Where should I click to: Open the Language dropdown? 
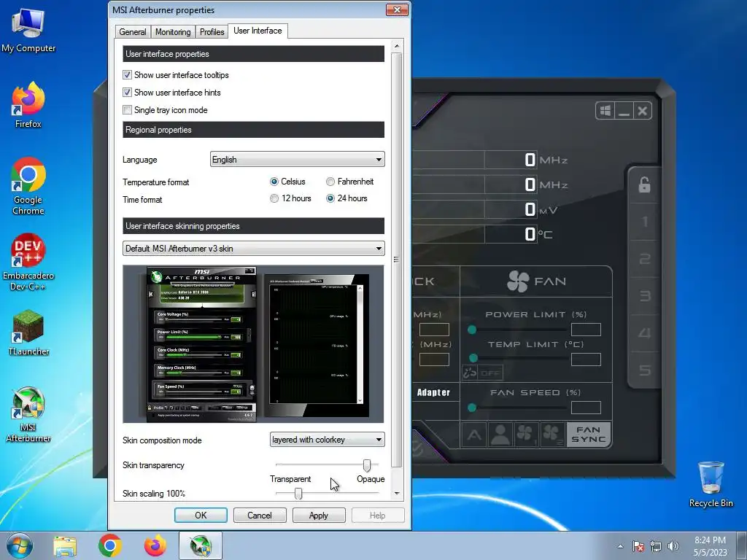(x=298, y=160)
